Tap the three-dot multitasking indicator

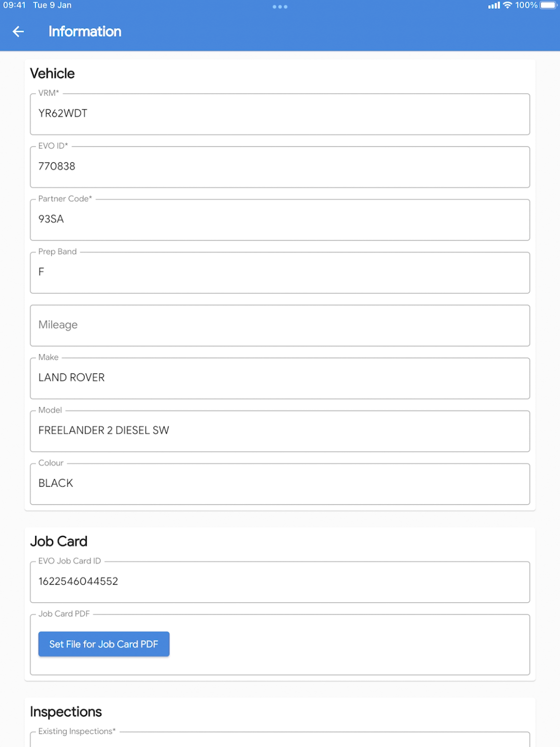[280, 7]
